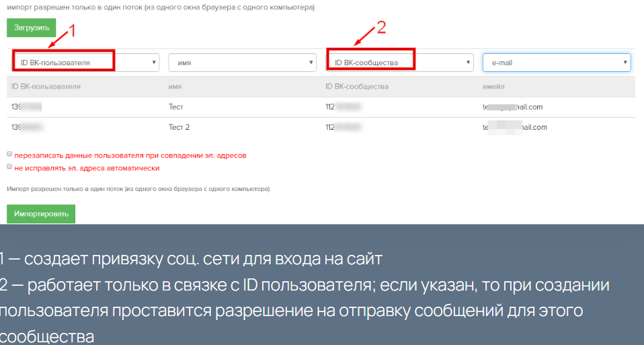Viewport: 644px width, 345px height.
Task: Click the user ID cell in Тест 2 row
Action: (x=28, y=127)
